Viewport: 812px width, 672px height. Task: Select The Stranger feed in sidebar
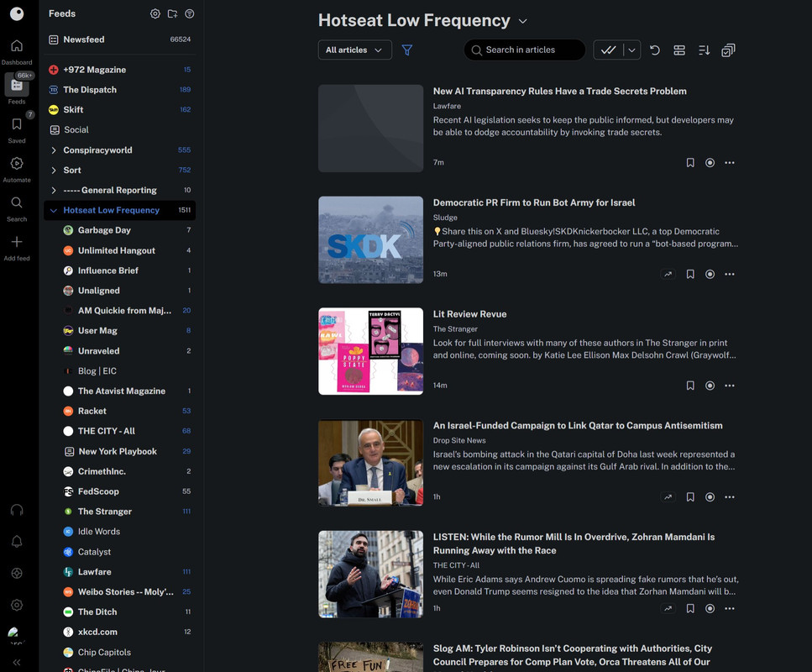(119, 512)
